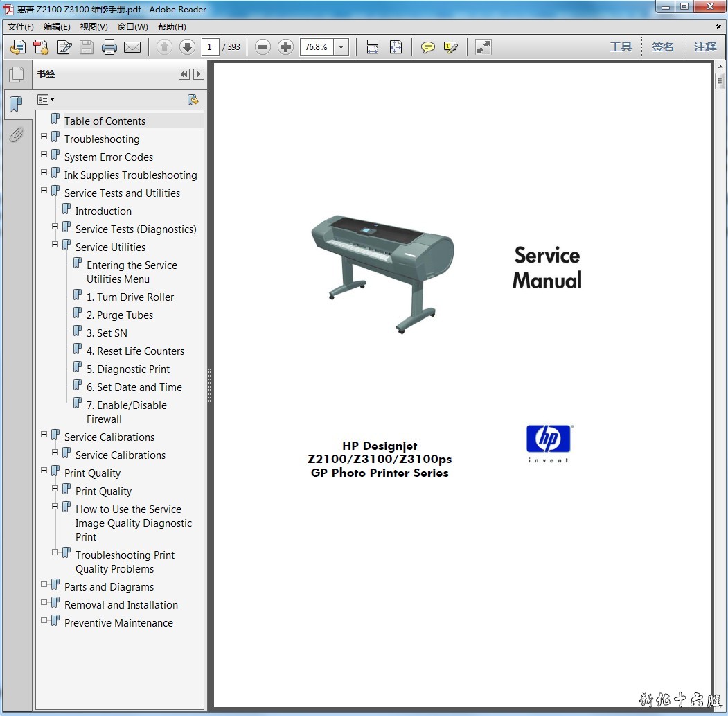Open the '4. Reset Life Counters' bookmark
This screenshot has width=728, height=716.
pos(135,351)
